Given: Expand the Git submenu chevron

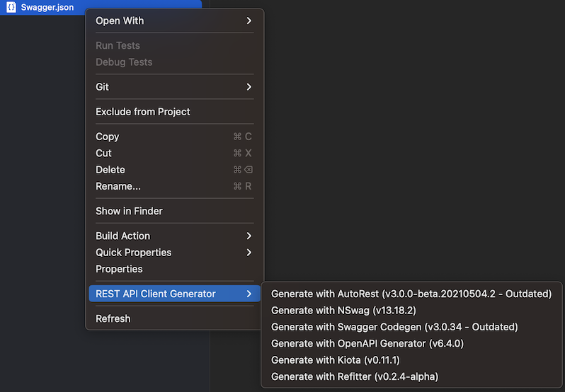Looking at the screenshot, I should click(x=249, y=87).
